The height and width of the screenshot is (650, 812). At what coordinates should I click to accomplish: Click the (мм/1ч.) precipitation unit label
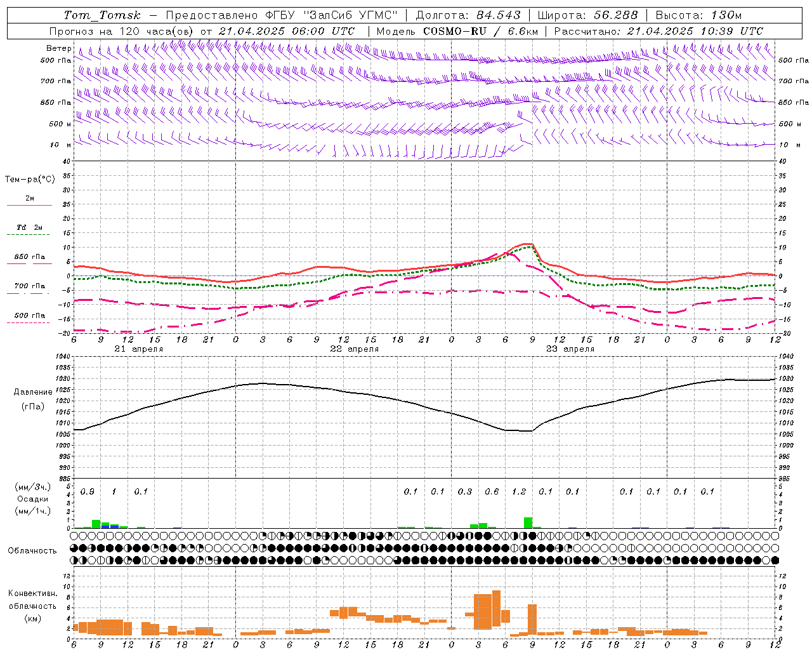click(x=33, y=511)
